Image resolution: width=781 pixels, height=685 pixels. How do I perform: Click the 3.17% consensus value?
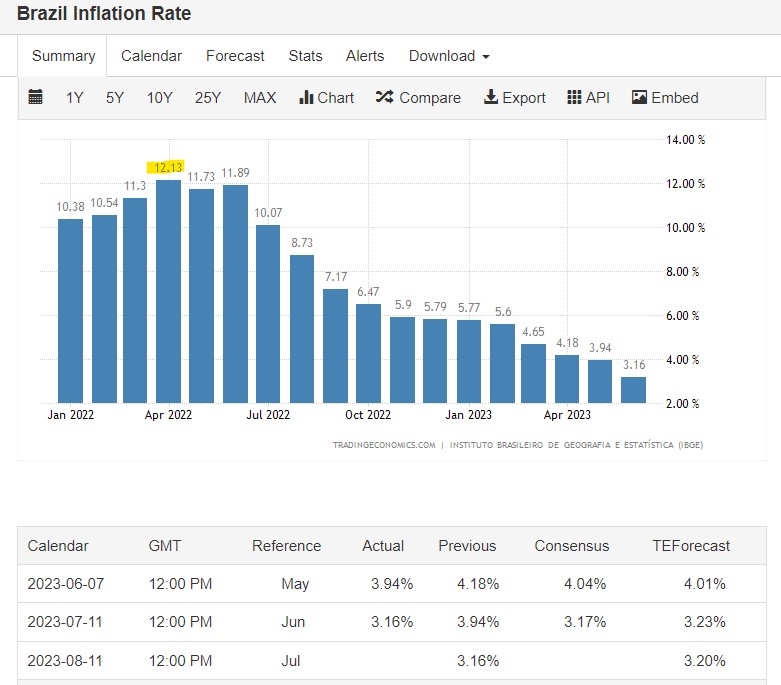(585, 622)
